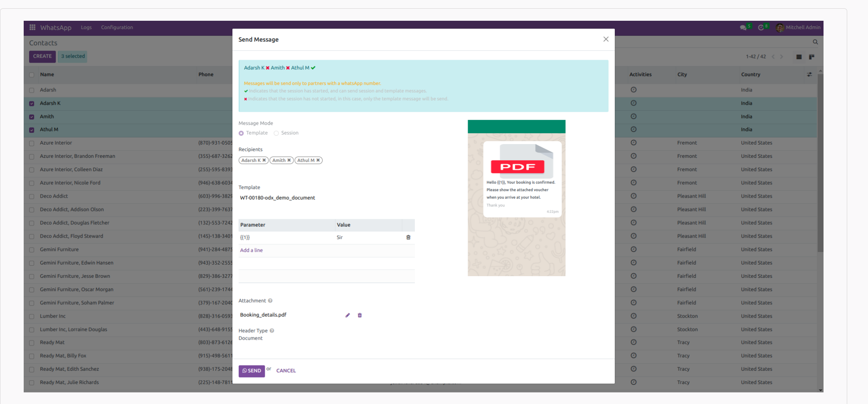Viewport: 868px width, 404px height.
Task: Uncheck the Athul M contact
Action: click(32, 130)
